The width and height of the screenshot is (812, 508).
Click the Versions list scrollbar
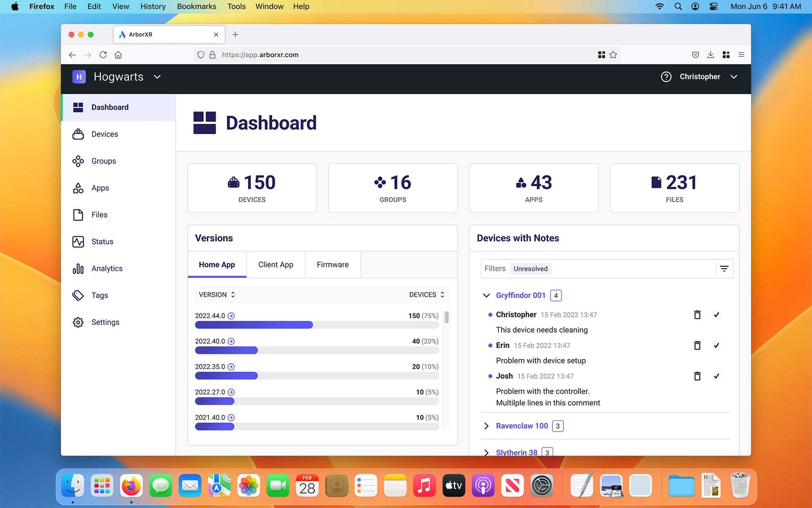click(447, 317)
